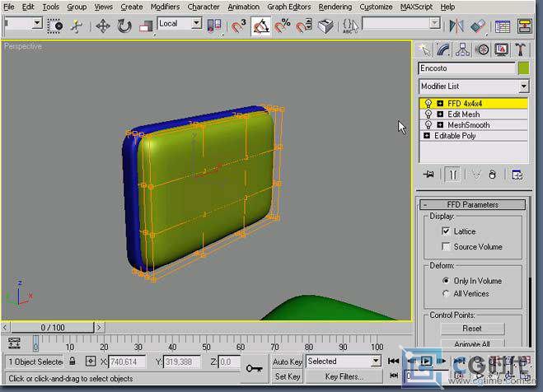543x392 pixels.
Task: Open the MAXScript menu
Action: (416, 7)
